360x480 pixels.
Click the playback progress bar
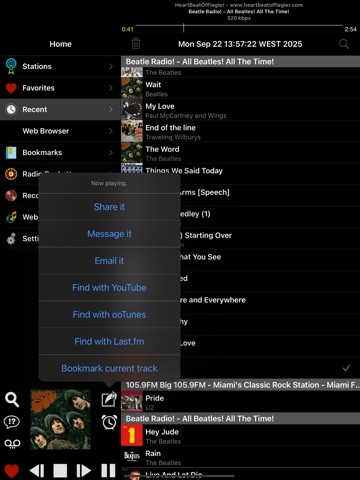(239, 25)
